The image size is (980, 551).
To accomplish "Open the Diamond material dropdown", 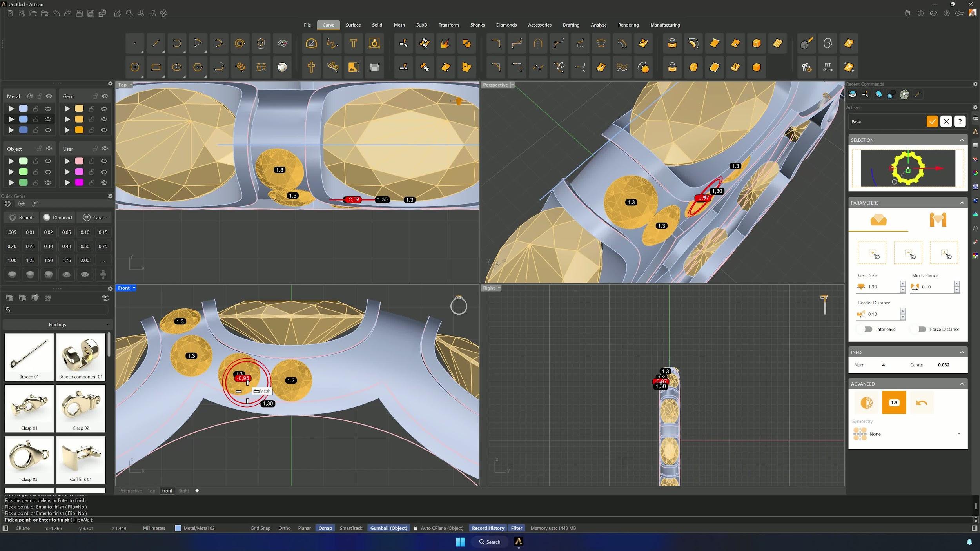I will [58, 217].
